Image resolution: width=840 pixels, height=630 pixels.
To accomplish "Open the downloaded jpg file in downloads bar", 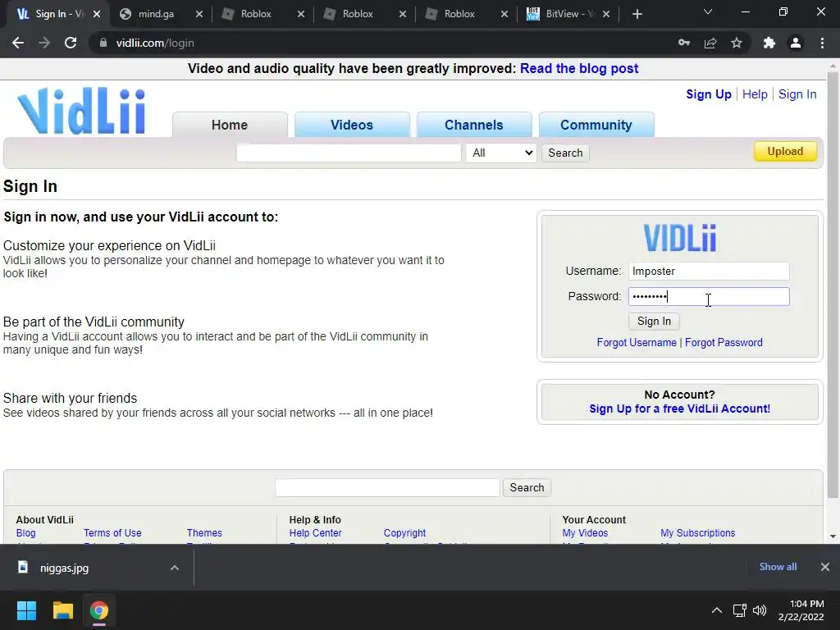I will tap(64, 568).
